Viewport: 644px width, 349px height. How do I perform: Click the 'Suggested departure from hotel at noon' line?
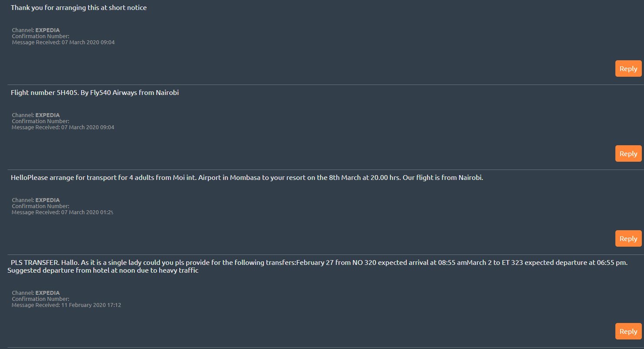tap(103, 271)
